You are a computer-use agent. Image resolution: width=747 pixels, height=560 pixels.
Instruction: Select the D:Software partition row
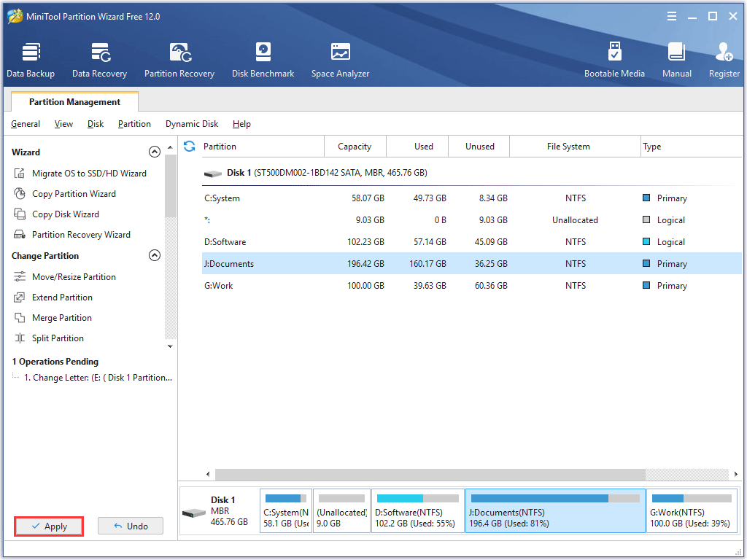click(x=472, y=242)
